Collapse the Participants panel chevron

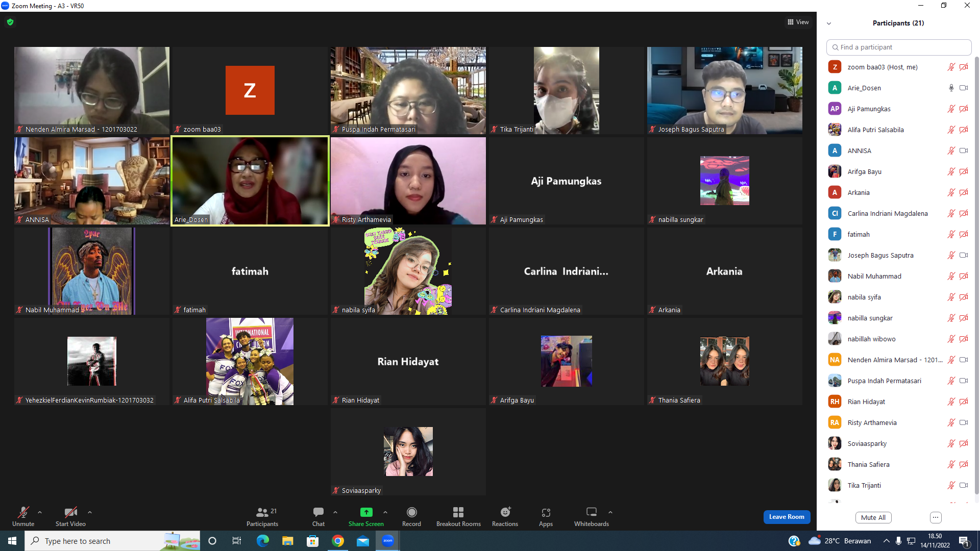click(x=829, y=23)
